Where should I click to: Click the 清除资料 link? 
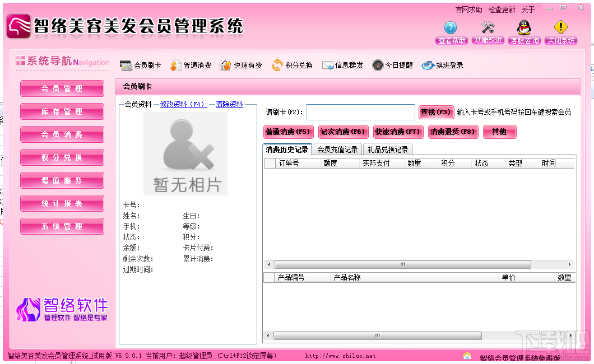tap(230, 104)
